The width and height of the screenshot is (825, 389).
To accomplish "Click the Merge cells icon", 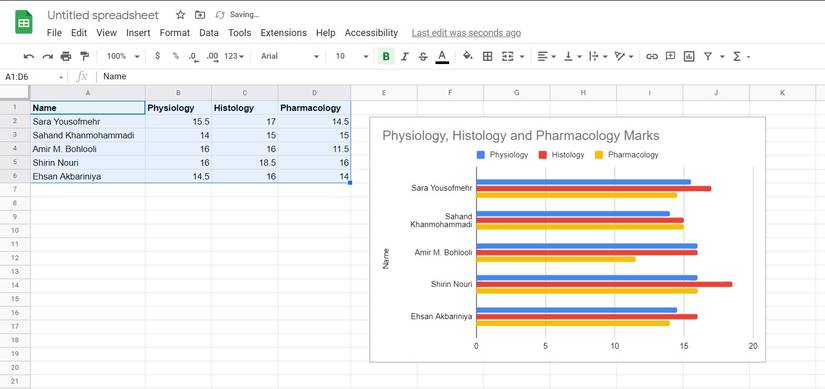I will pyautogui.click(x=507, y=56).
